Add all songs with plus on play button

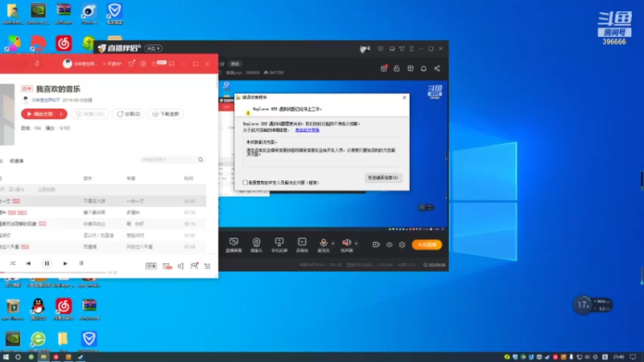tap(62, 114)
